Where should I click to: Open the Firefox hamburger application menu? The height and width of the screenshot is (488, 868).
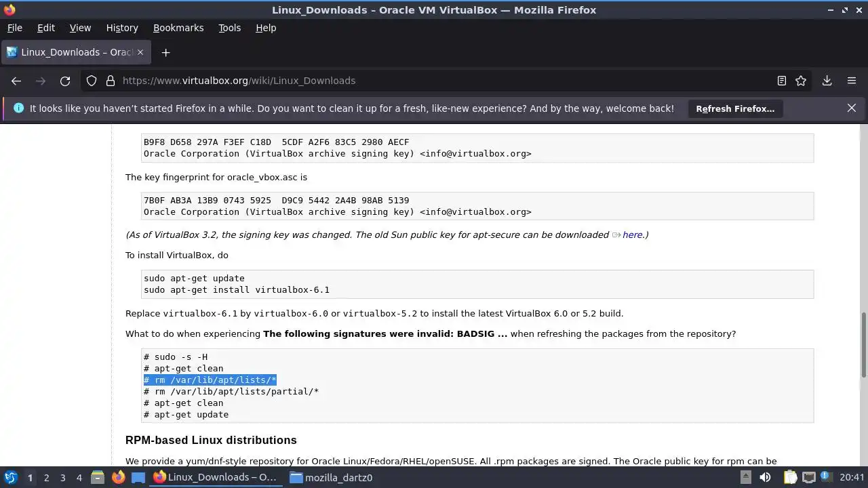tap(852, 81)
